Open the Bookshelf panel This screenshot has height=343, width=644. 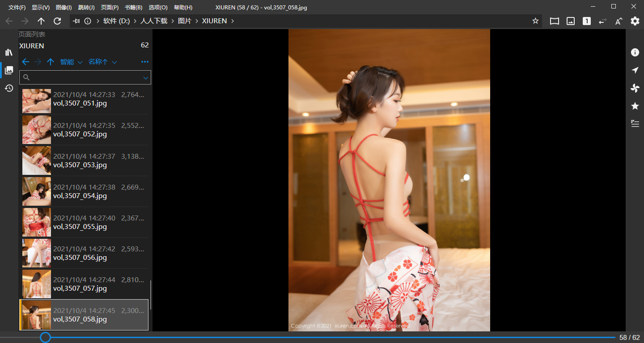(9, 52)
